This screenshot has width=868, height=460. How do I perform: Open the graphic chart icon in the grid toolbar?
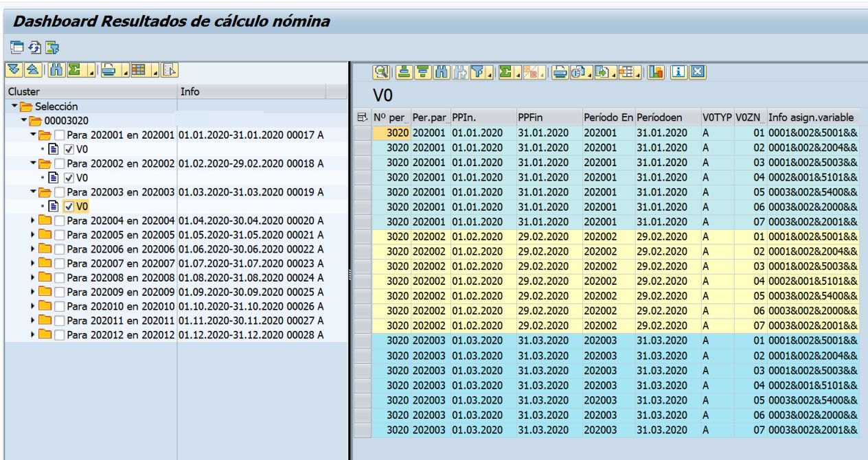coord(656,72)
